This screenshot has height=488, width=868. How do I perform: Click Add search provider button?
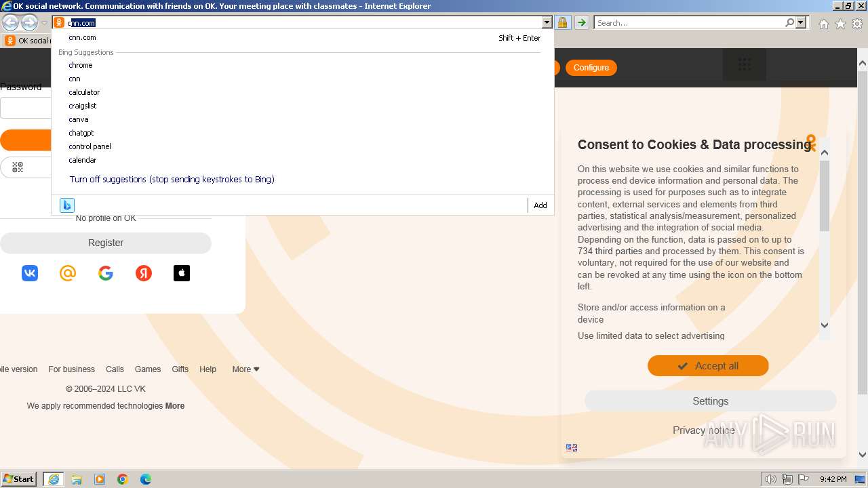540,205
